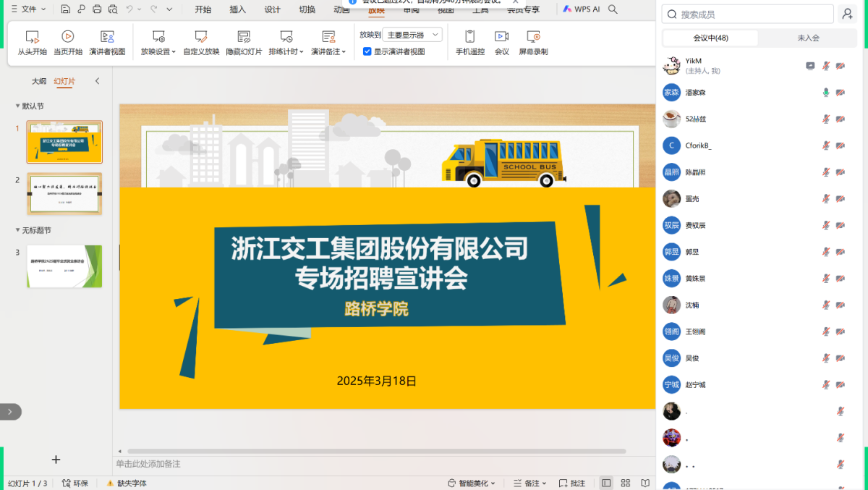
Task: Click the invite member icon
Action: [x=847, y=14]
